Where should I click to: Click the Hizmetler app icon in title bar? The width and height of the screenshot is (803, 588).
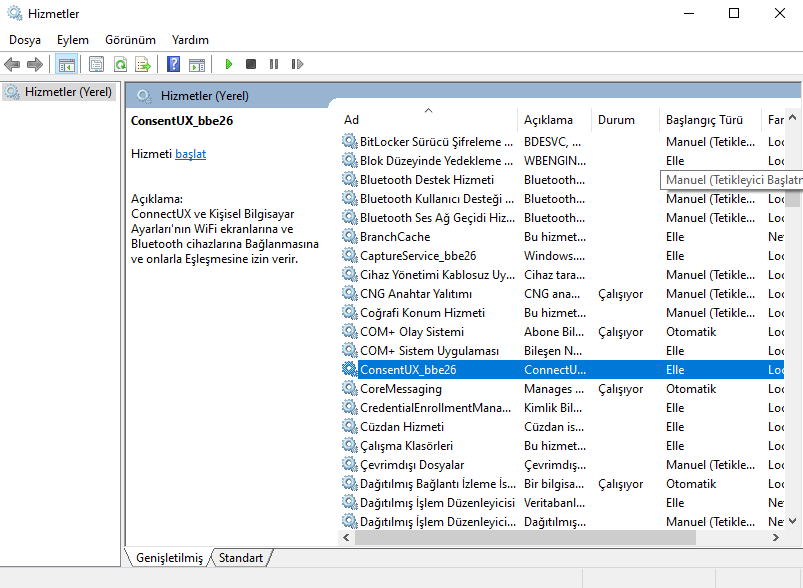click(x=15, y=13)
